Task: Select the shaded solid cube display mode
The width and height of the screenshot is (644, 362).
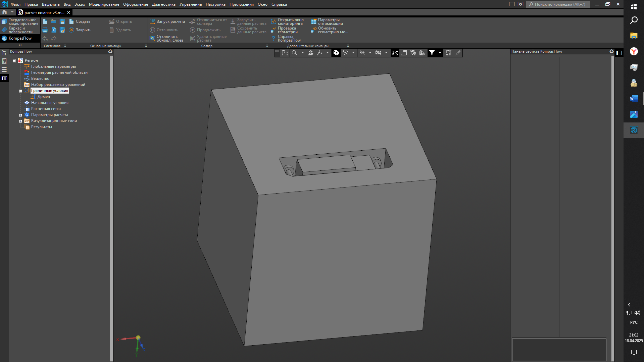Action: [336, 53]
